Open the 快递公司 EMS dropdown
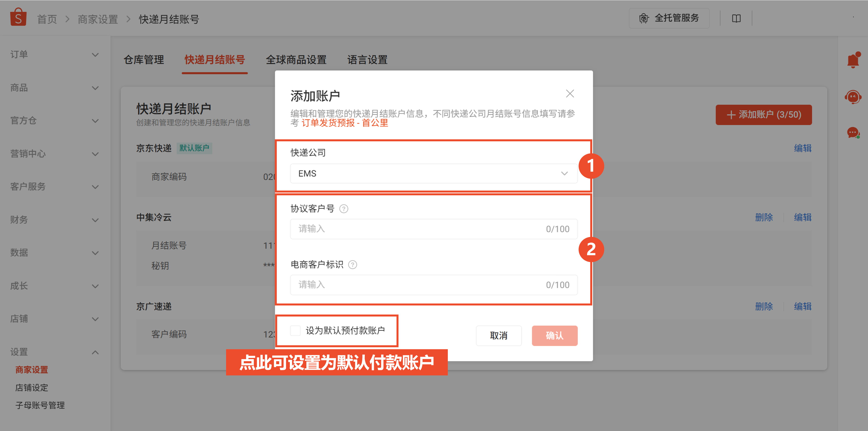This screenshot has height=431, width=868. 434,173
